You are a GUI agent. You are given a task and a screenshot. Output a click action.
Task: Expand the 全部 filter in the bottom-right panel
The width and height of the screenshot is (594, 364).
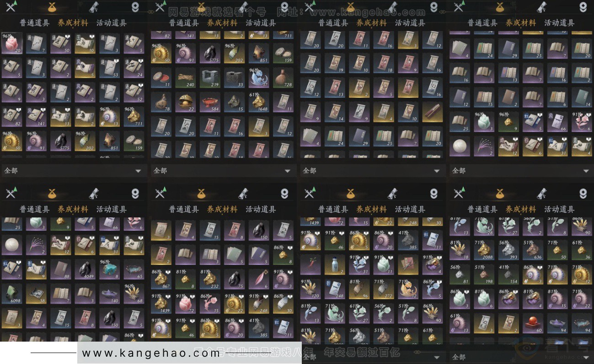click(521, 357)
